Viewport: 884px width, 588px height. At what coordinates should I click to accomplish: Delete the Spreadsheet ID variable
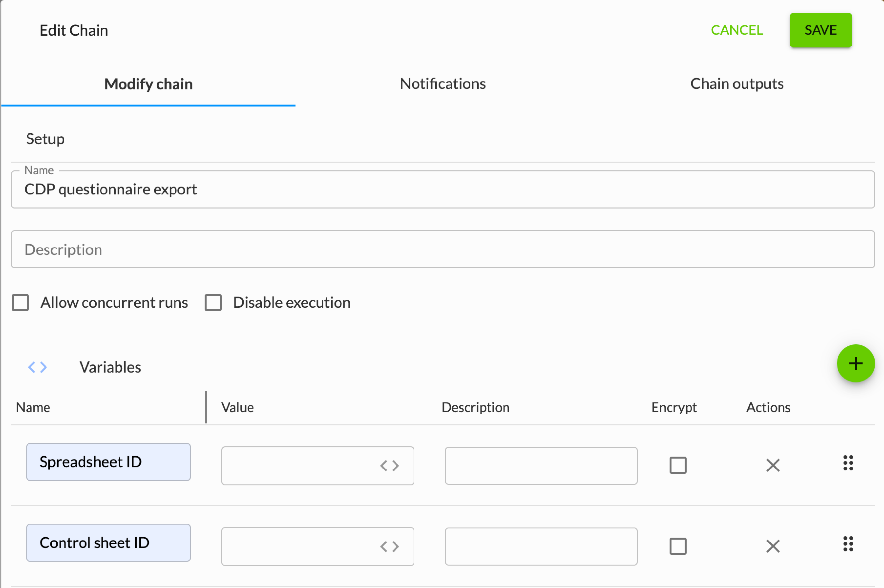pos(773,465)
